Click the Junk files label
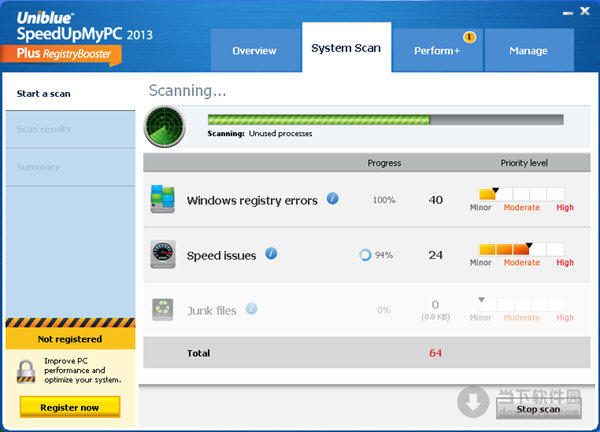600x432 pixels. [212, 311]
